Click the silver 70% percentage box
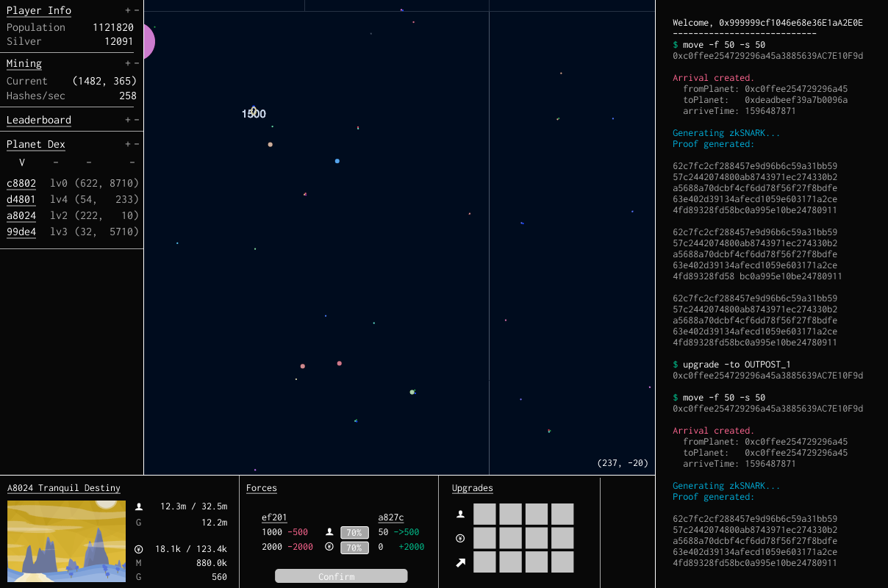The height and width of the screenshot is (588, 888). [354, 548]
